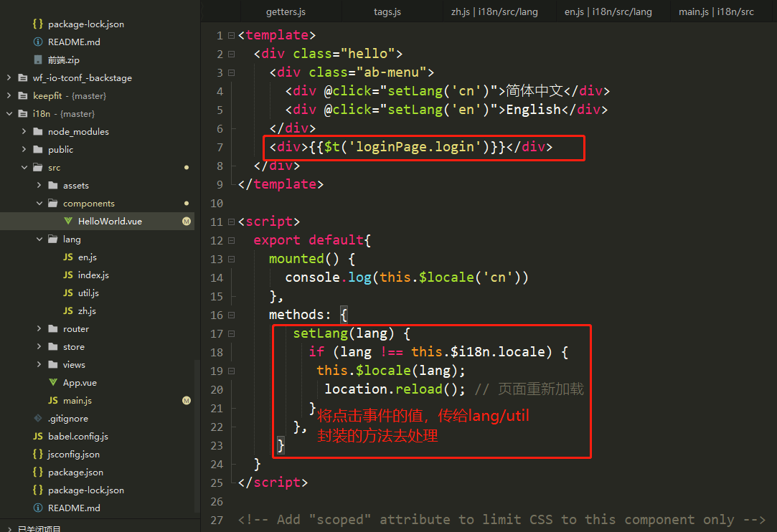
Task: Fold the mounted function at line 13
Action: [x=231, y=259]
